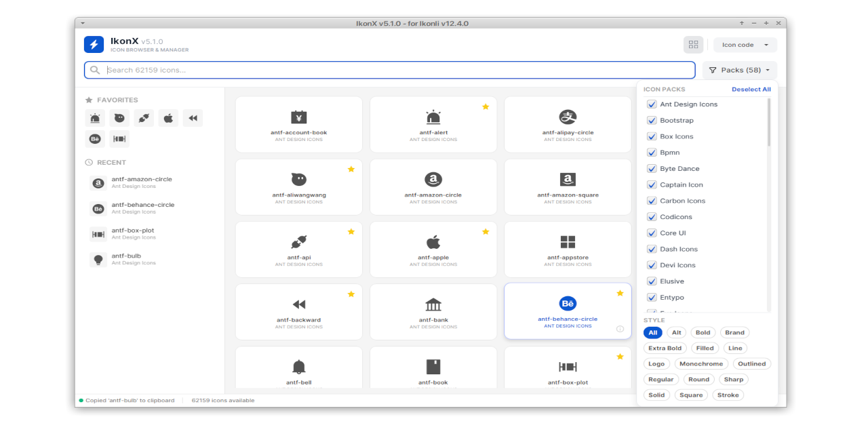Click the Apple logo favorite icon
The height and width of the screenshot is (434, 868).
(168, 118)
